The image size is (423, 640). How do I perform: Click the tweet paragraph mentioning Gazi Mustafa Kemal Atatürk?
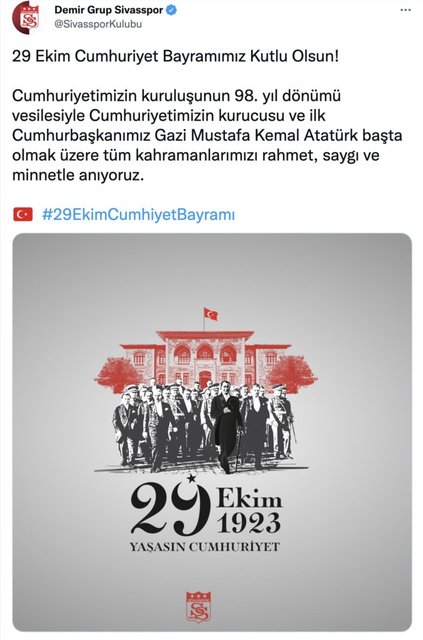207,136
